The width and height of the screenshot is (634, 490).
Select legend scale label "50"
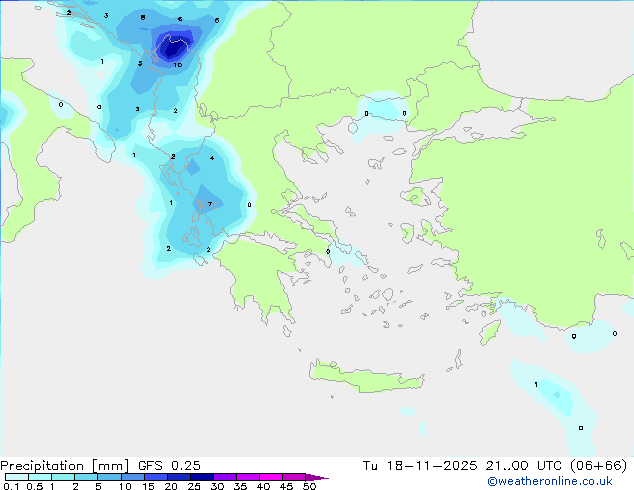point(309,486)
